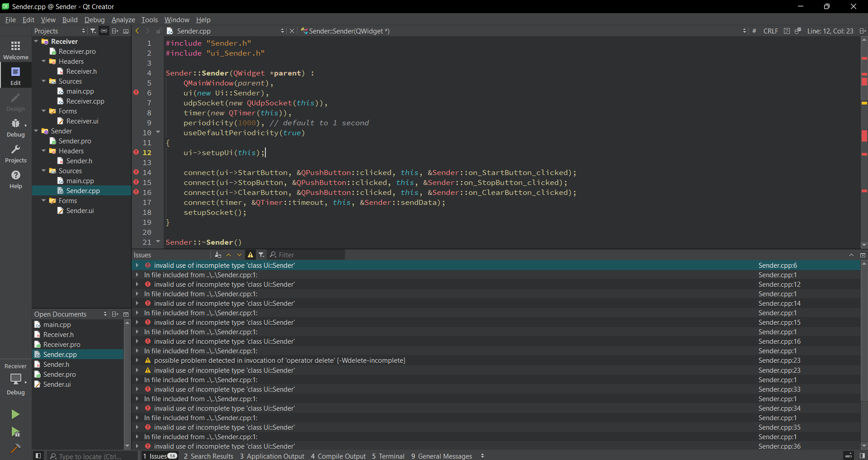Switch to Welcome mode
The image size is (868, 460).
pos(16,50)
